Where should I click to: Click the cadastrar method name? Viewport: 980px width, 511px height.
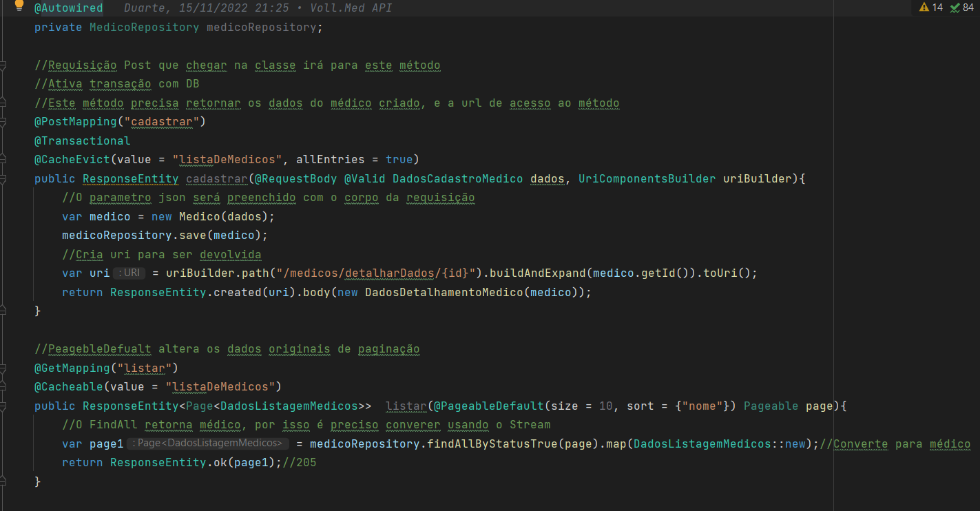tap(217, 178)
